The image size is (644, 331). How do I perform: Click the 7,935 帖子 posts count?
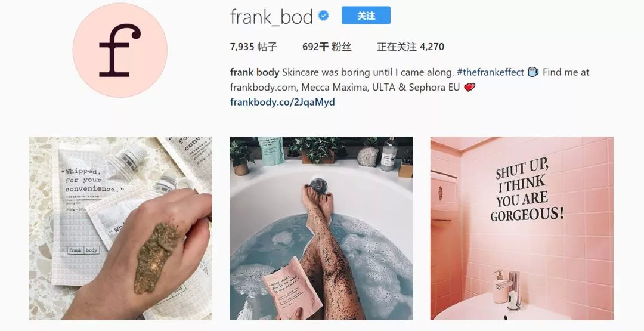(253, 47)
